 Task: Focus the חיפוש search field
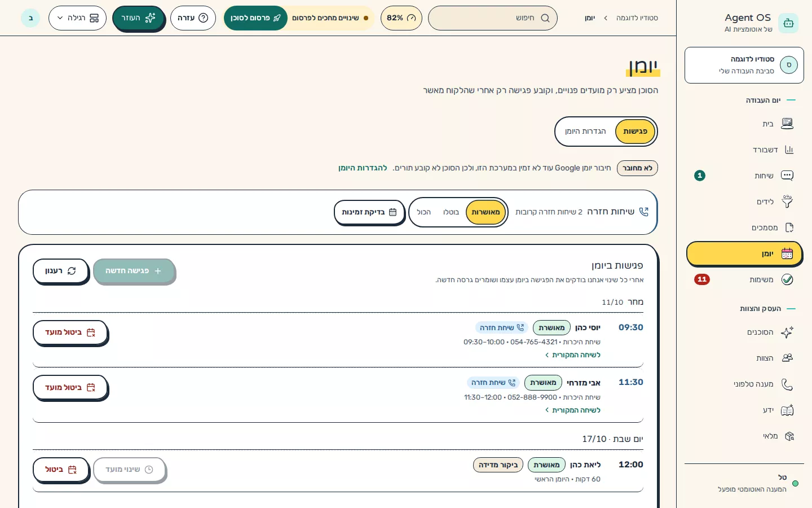[x=493, y=18]
